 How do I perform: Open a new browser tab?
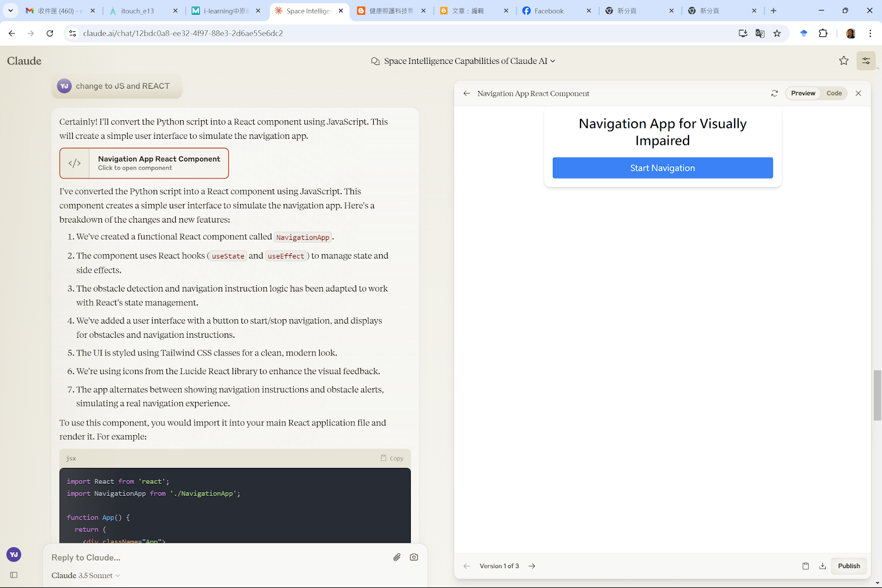pyautogui.click(x=773, y=10)
